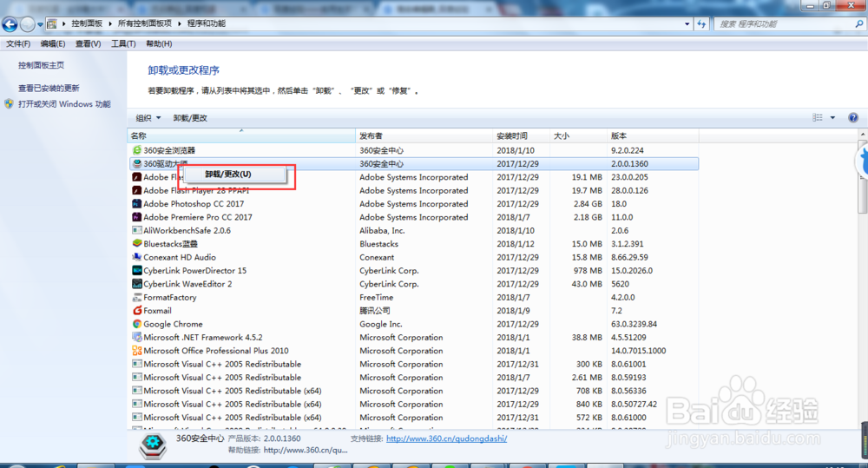Click 控制面板 in the breadcrumb

pyautogui.click(x=87, y=23)
